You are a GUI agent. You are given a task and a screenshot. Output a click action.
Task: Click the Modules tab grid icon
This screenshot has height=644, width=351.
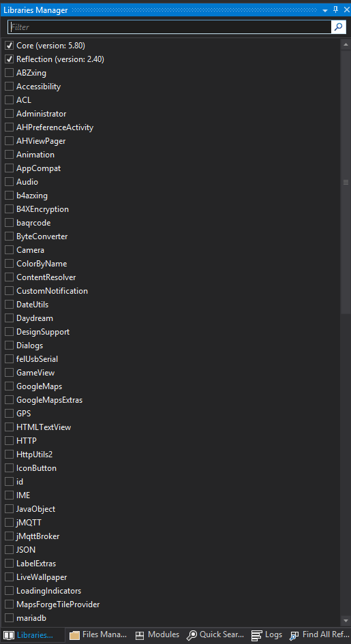tap(140, 635)
